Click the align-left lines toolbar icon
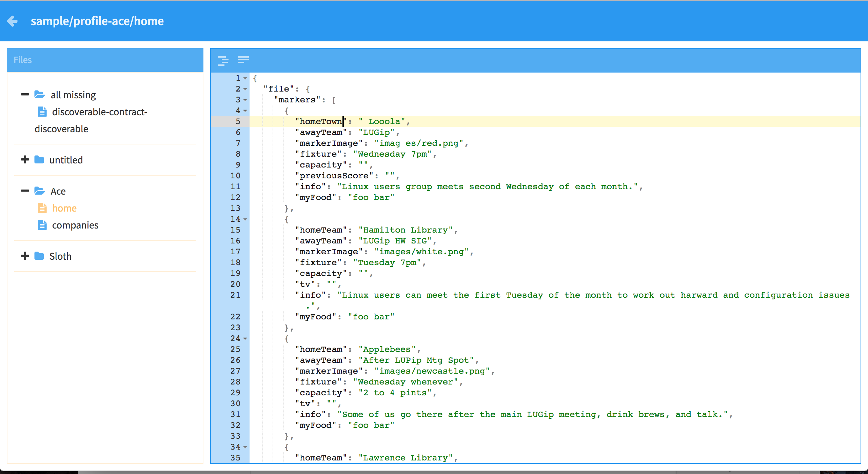 click(243, 60)
